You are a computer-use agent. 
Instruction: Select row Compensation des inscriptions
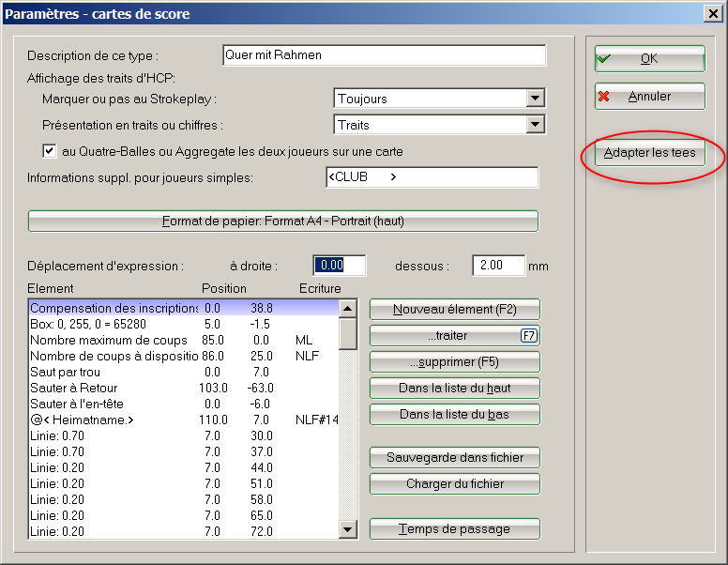click(x=184, y=308)
